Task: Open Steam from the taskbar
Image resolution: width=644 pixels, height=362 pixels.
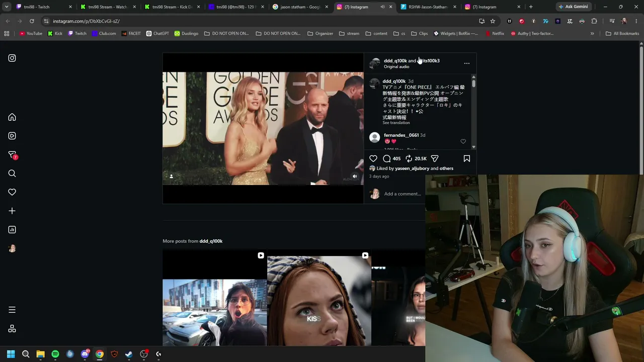Action: pos(129,354)
